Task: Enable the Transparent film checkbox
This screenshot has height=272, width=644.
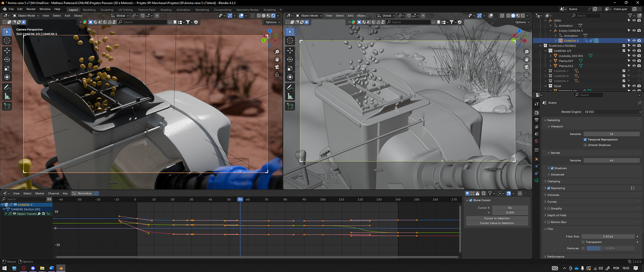Action: click(583, 242)
